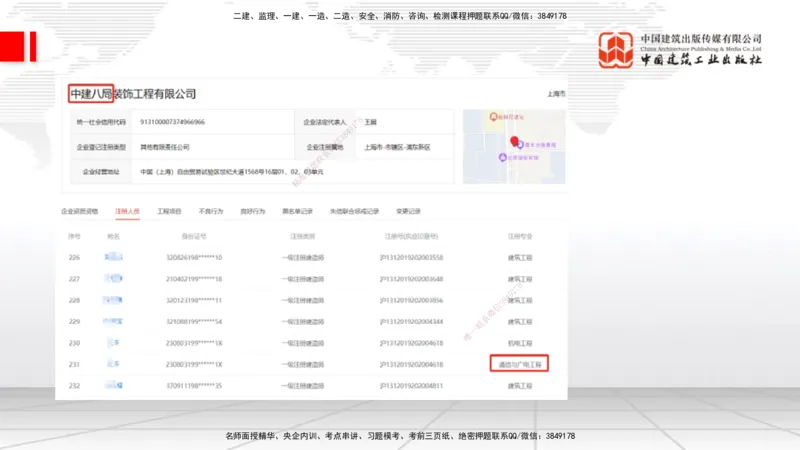Screen dimensions: 800x450
Task: Click the 注册专业 column header
Action: (520, 236)
